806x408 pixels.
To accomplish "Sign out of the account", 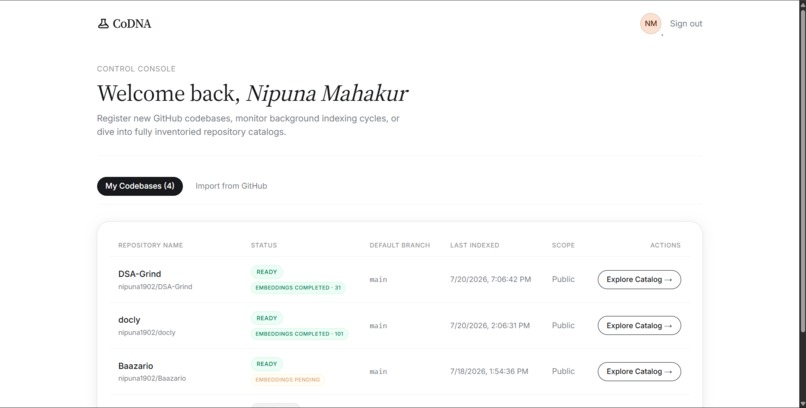I will (x=686, y=24).
